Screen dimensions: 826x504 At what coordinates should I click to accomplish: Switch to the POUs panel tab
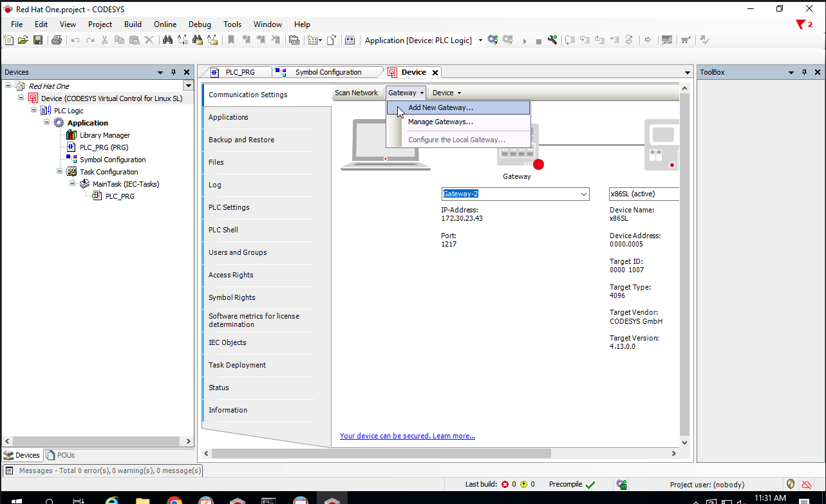pos(61,455)
